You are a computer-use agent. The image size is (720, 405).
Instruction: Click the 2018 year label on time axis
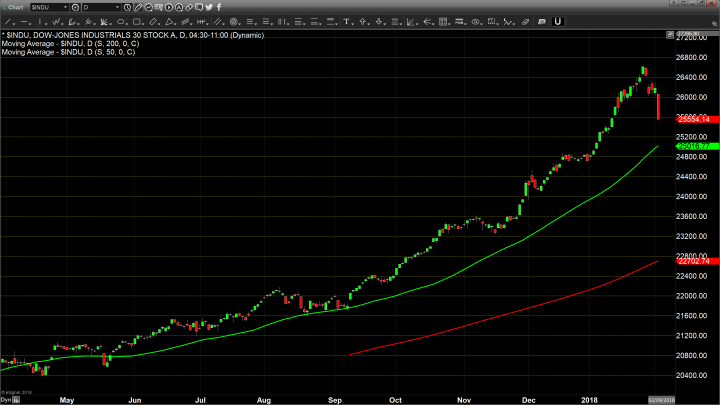click(589, 400)
